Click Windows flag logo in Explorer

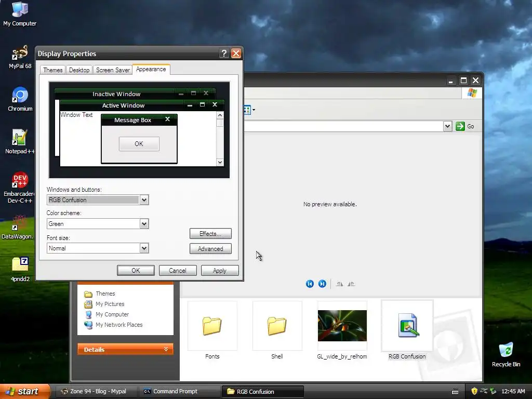tap(472, 93)
